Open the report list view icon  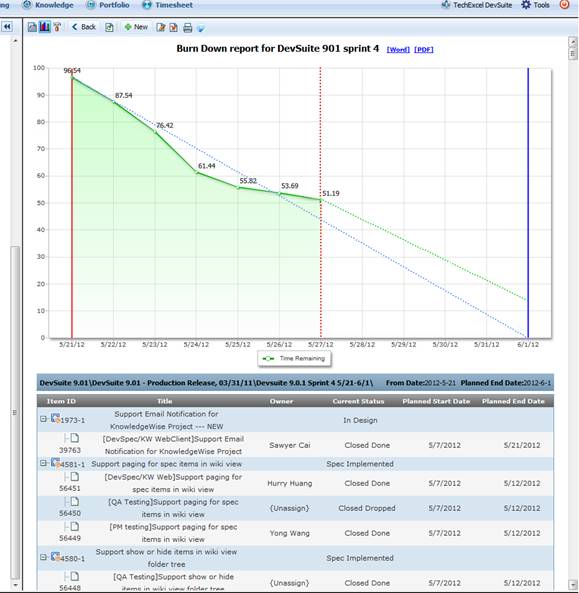coord(32,27)
